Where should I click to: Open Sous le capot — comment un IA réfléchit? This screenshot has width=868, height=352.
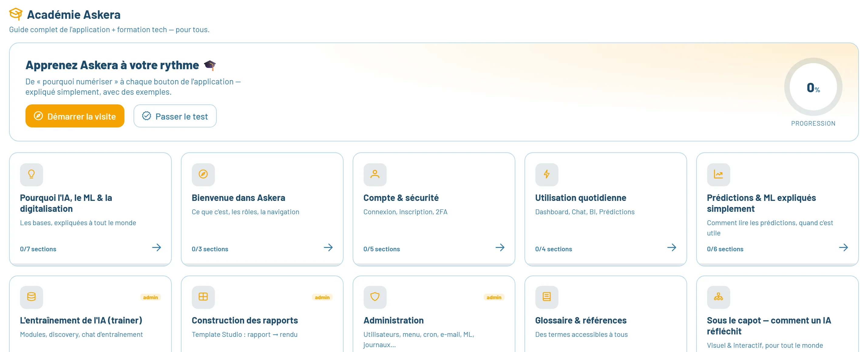[x=769, y=326]
